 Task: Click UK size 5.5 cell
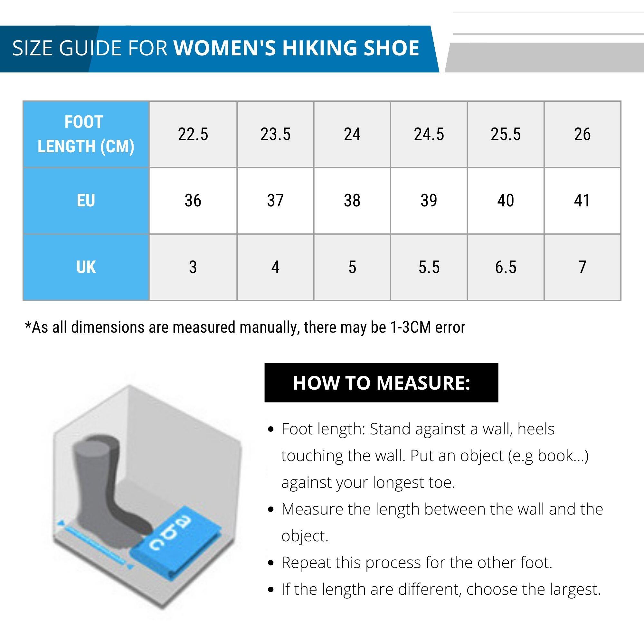click(x=429, y=267)
